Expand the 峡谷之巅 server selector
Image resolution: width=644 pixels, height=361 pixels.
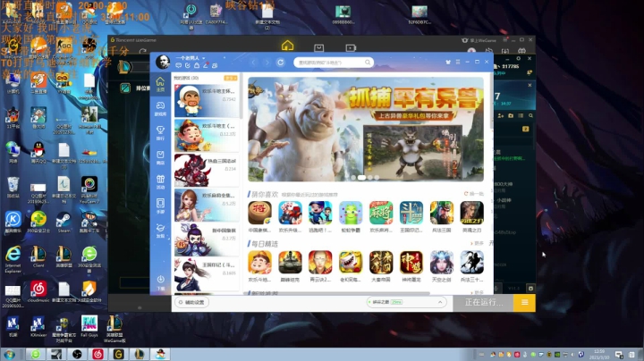click(x=406, y=302)
